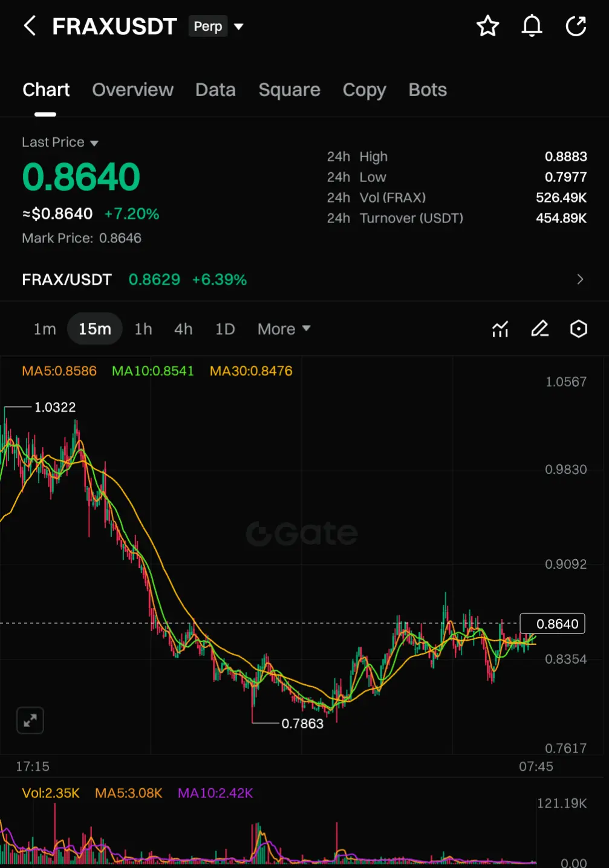609x868 pixels.
Task: Open chart settings hexagon icon
Action: tap(579, 329)
